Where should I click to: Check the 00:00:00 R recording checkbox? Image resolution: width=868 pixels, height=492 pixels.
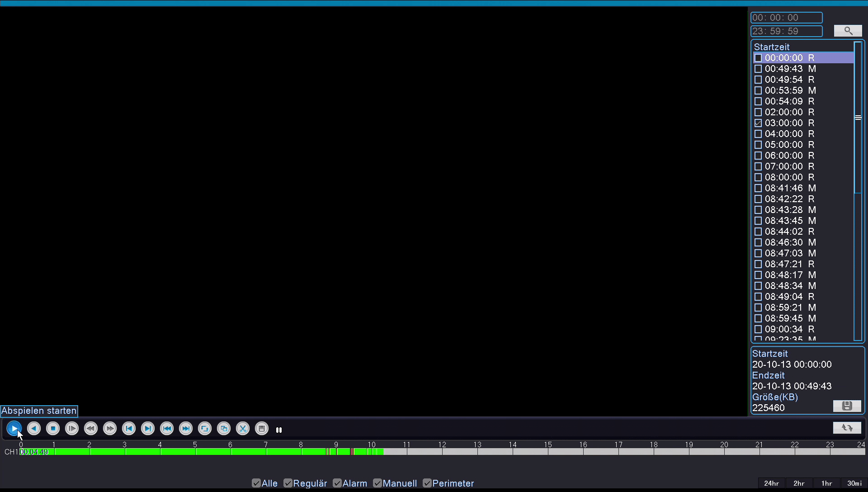pyautogui.click(x=758, y=58)
